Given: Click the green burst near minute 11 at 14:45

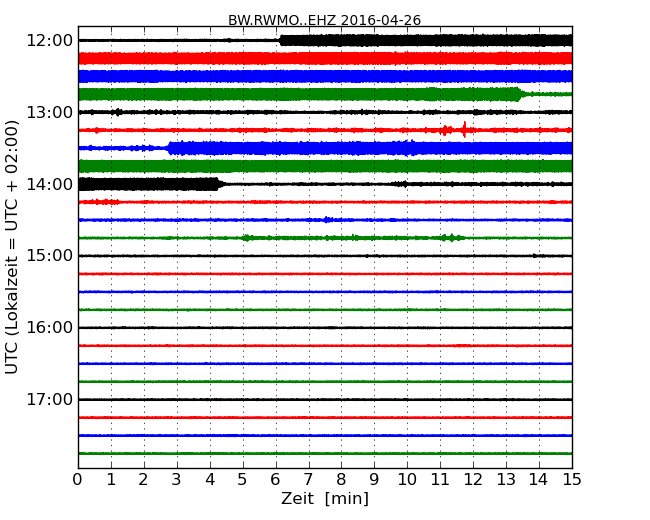Looking at the screenshot, I should (x=451, y=238).
